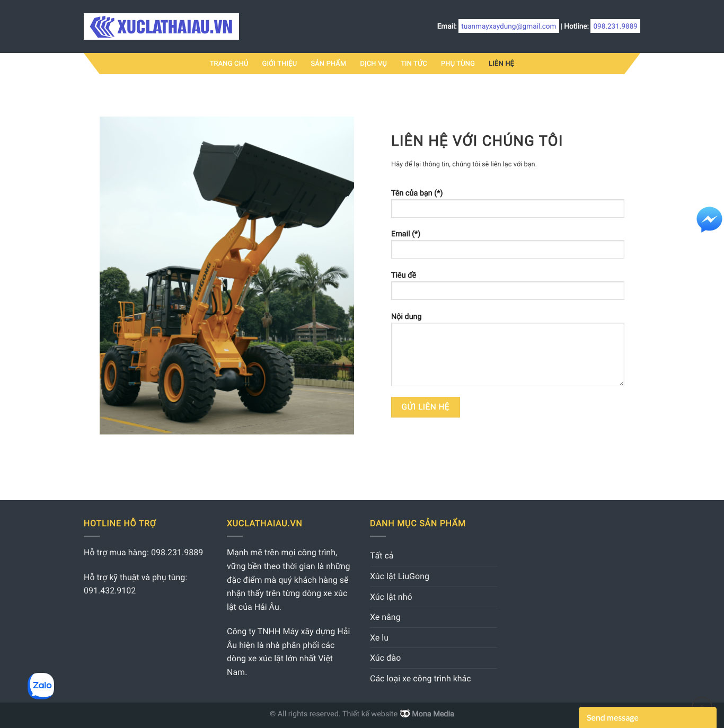Viewport: 724px width, 728px height.
Task: Open Các loại xe công trình khác
Action: pyautogui.click(x=420, y=679)
